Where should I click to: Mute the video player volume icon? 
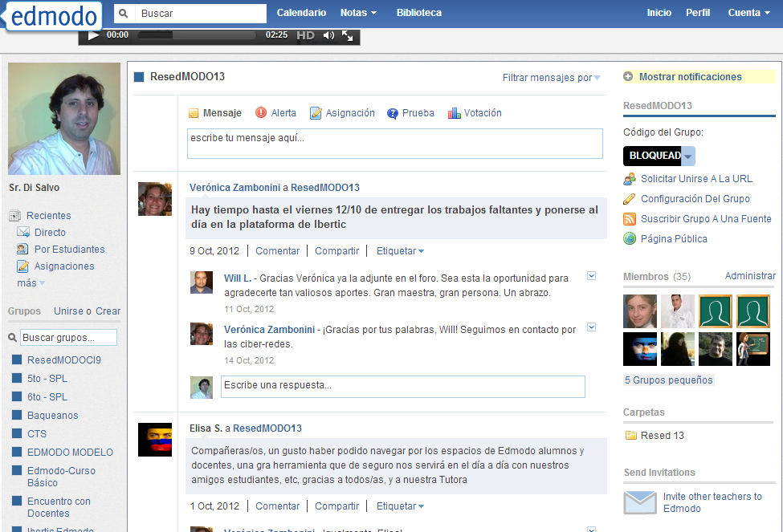coord(328,35)
